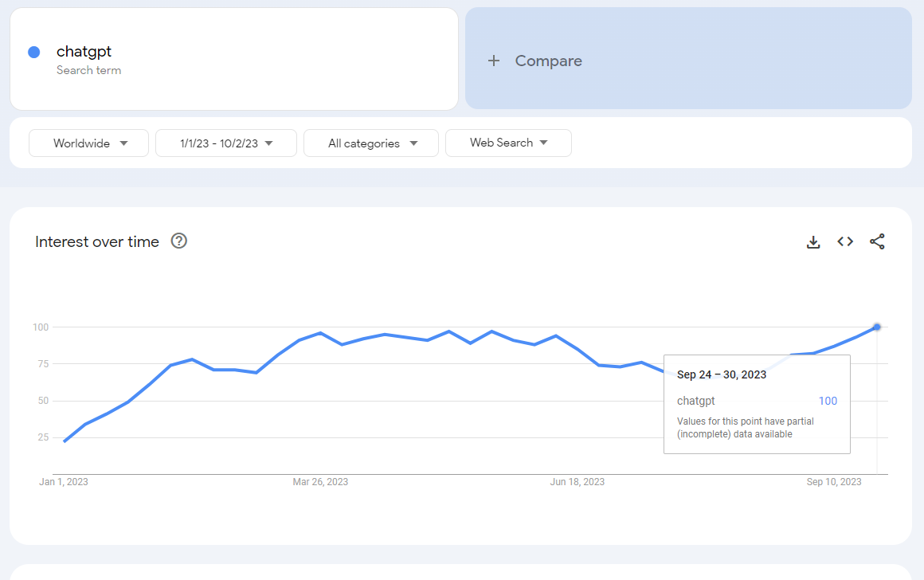Click the Jan 1, 2023 axis label
Screen dimensions: 924x580
point(64,481)
